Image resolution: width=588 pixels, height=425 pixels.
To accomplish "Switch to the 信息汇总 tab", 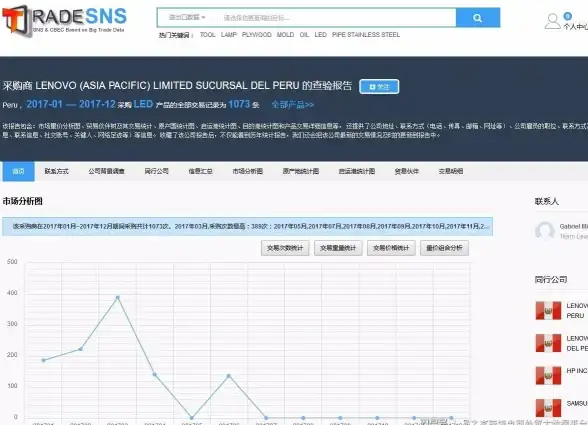I will click(x=200, y=171).
